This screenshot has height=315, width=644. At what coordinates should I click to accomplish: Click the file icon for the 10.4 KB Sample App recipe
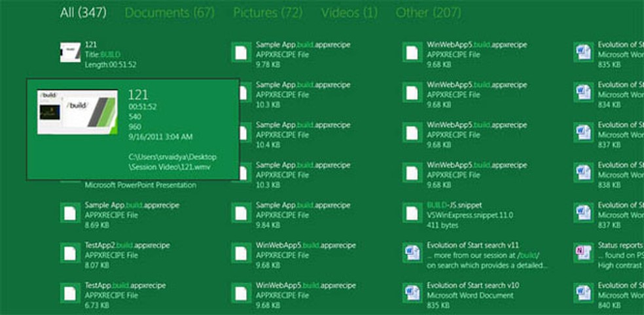point(243,133)
